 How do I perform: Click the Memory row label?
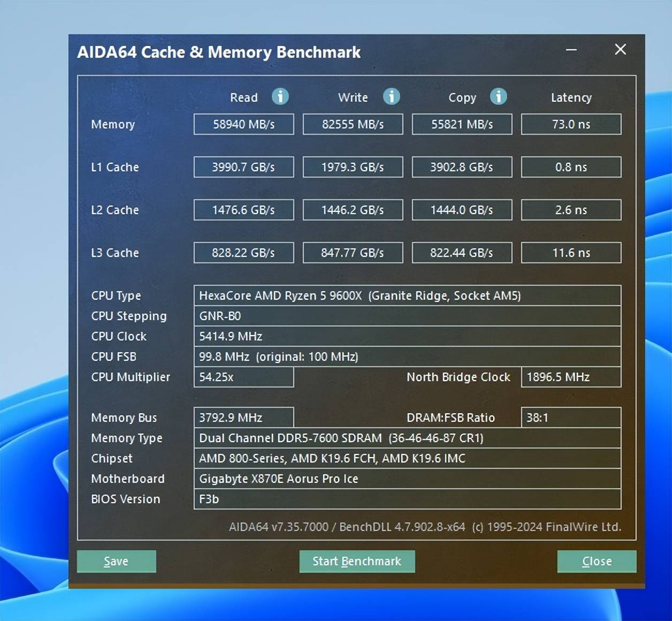[113, 124]
